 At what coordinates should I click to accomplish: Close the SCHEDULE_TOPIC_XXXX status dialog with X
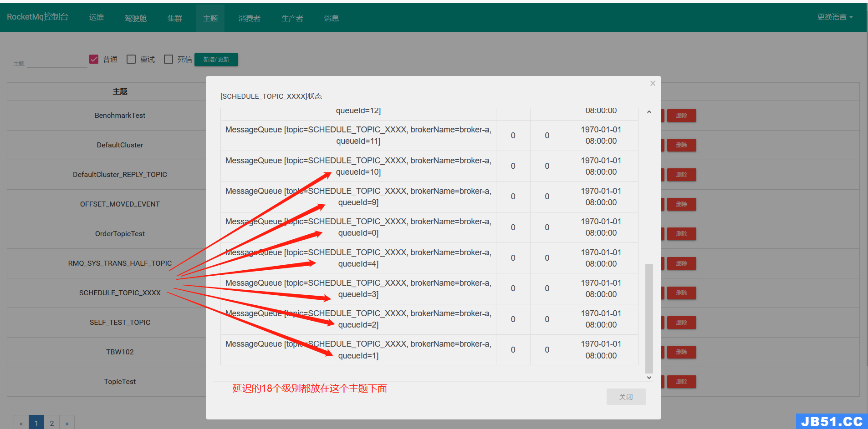tap(653, 83)
